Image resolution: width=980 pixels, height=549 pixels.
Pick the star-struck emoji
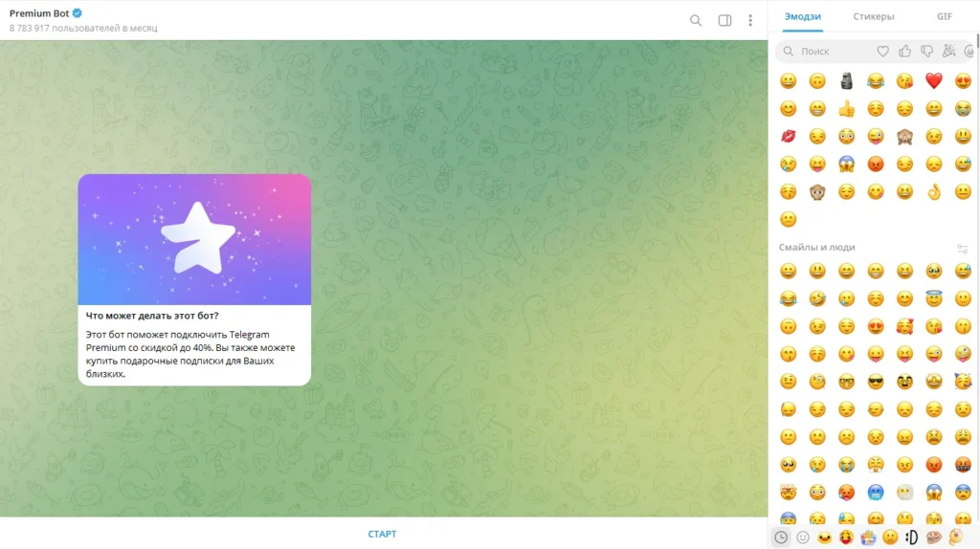click(934, 382)
